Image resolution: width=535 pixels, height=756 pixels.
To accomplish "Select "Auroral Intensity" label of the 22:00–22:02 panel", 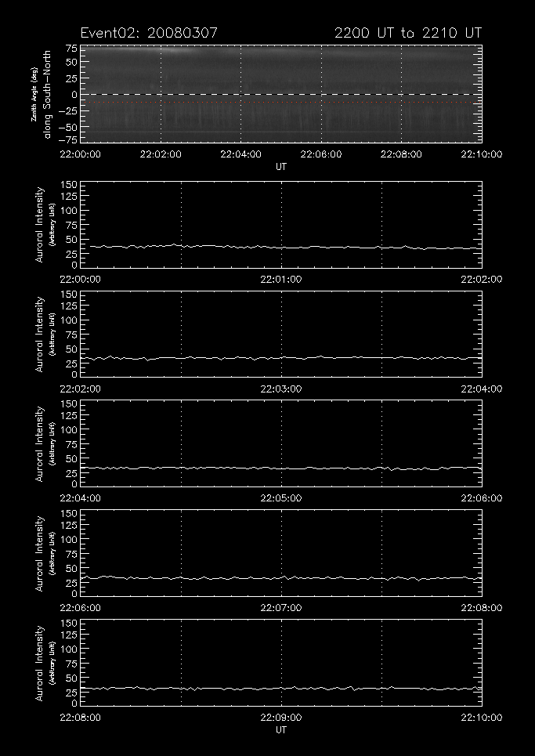I will [x=39, y=225].
